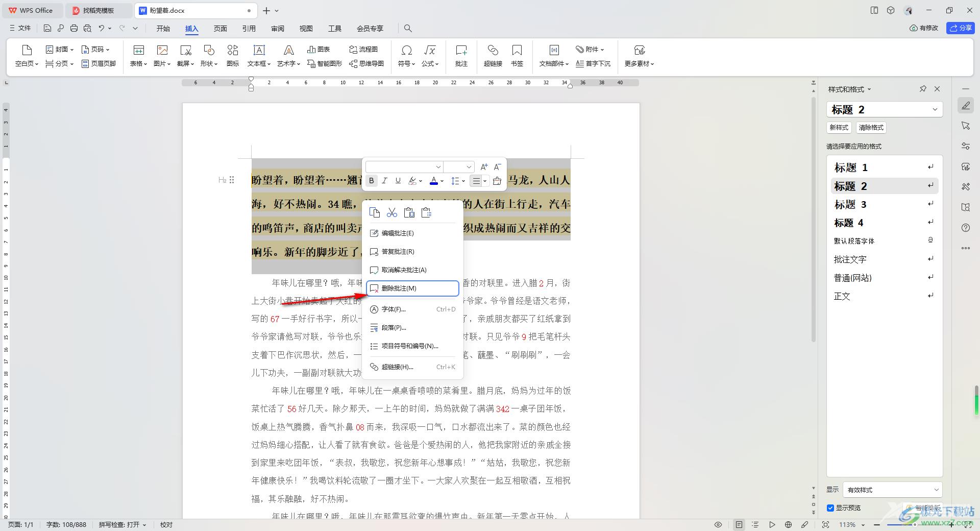Screen dimensions: 980x531
Task: Choose Paragraph (段落) from context menu
Action: pos(412,328)
